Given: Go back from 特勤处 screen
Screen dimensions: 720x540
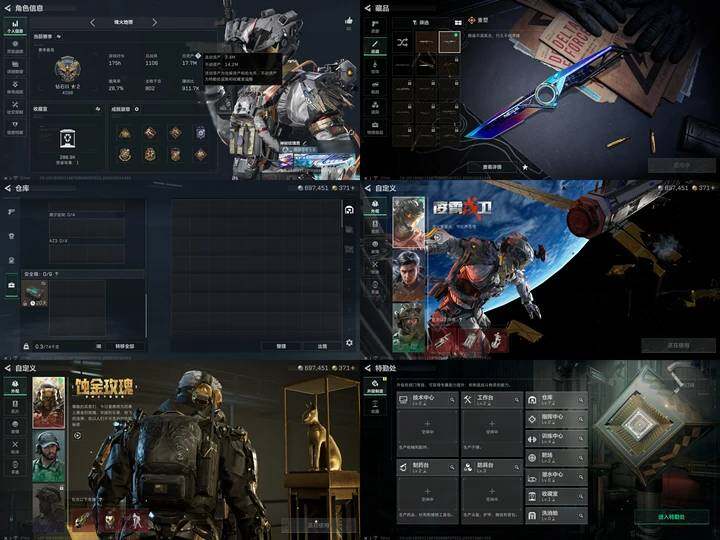Looking at the screenshot, I should (x=367, y=368).
